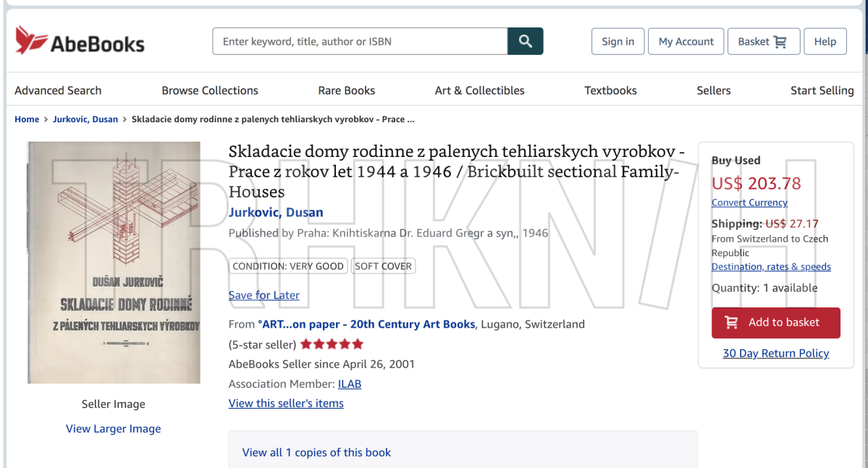Image resolution: width=868 pixels, height=468 pixels.
Task: Click the five-star seller rating
Action: [x=332, y=344]
